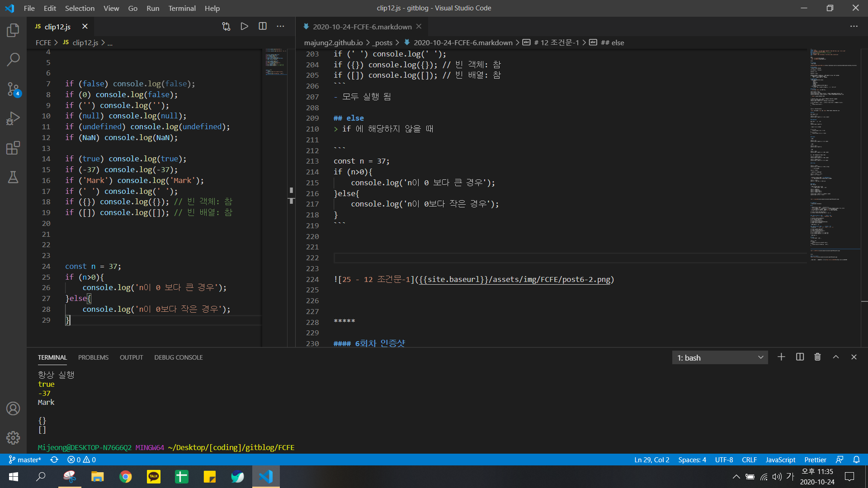This screenshot has height=488, width=868.
Task: Run the clip12.js code with play icon
Action: (x=244, y=27)
